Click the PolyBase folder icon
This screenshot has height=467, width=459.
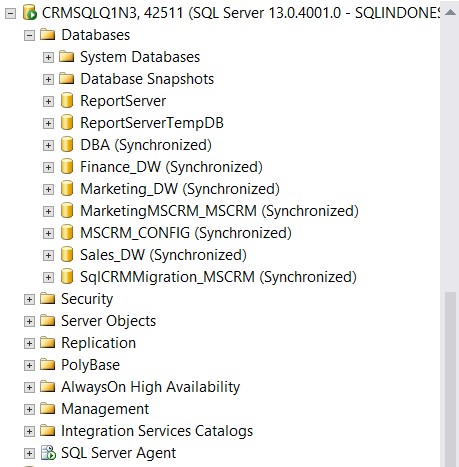(x=48, y=365)
